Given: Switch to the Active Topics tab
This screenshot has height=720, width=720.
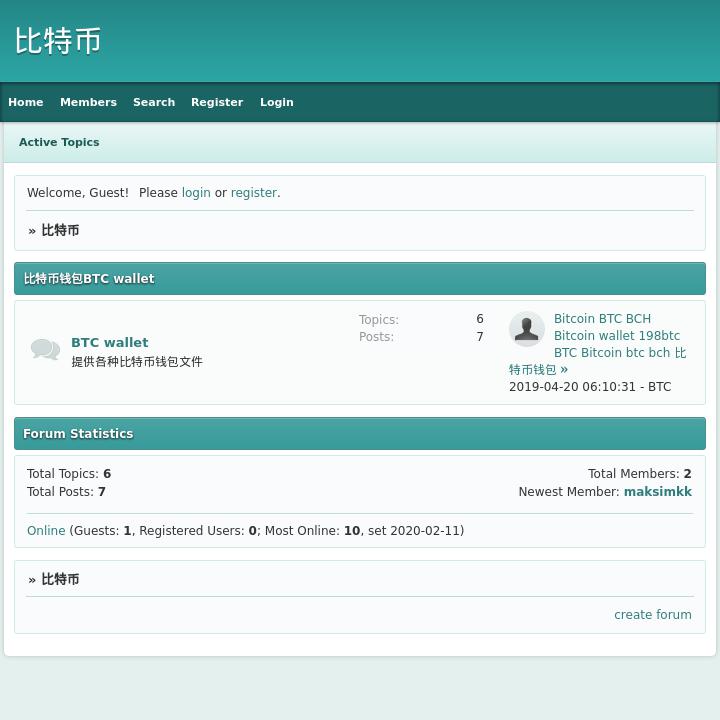Looking at the screenshot, I should tap(59, 142).
